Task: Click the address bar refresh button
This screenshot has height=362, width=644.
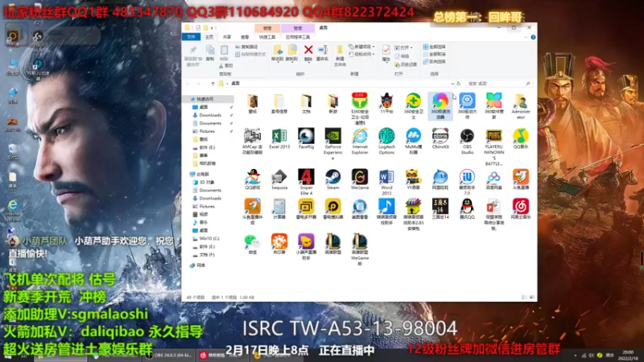Action: (459, 84)
